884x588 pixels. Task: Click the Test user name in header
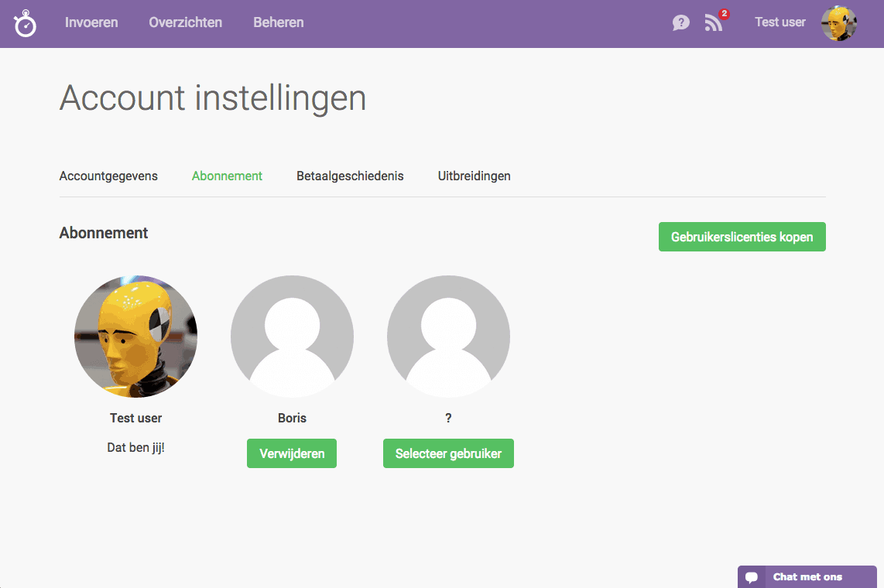click(780, 22)
